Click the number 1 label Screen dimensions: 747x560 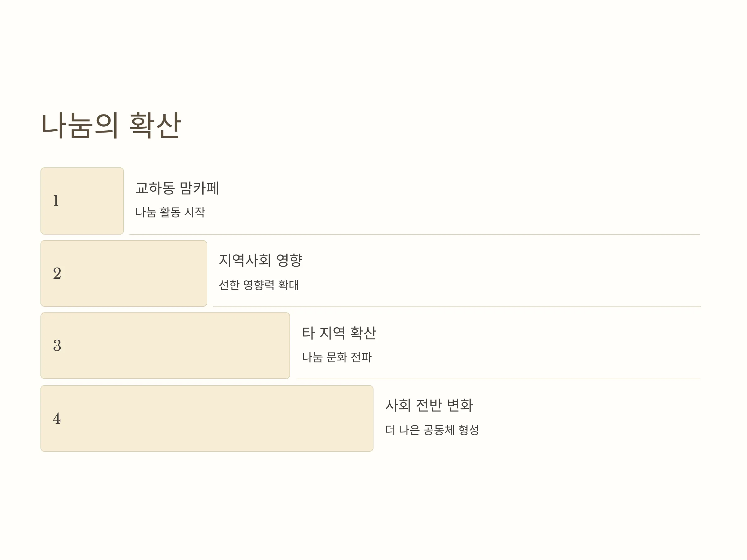pos(56,200)
